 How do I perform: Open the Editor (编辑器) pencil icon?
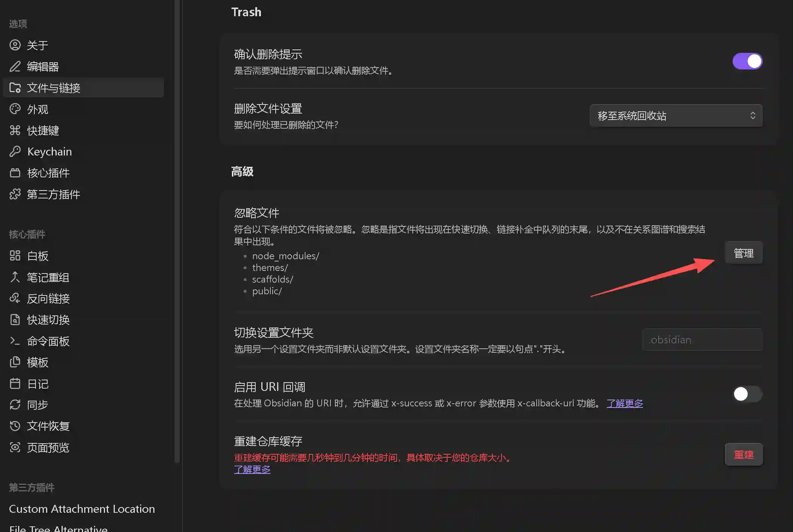[x=15, y=66]
